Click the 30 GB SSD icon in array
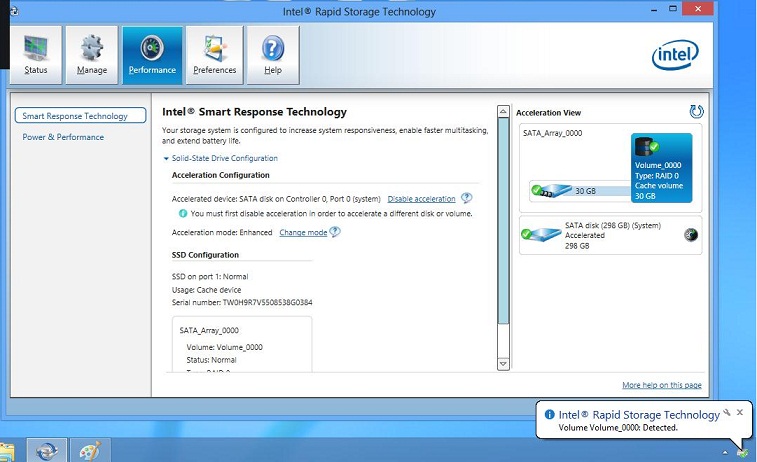This screenshot has height=462, width=757. [551, 191]
